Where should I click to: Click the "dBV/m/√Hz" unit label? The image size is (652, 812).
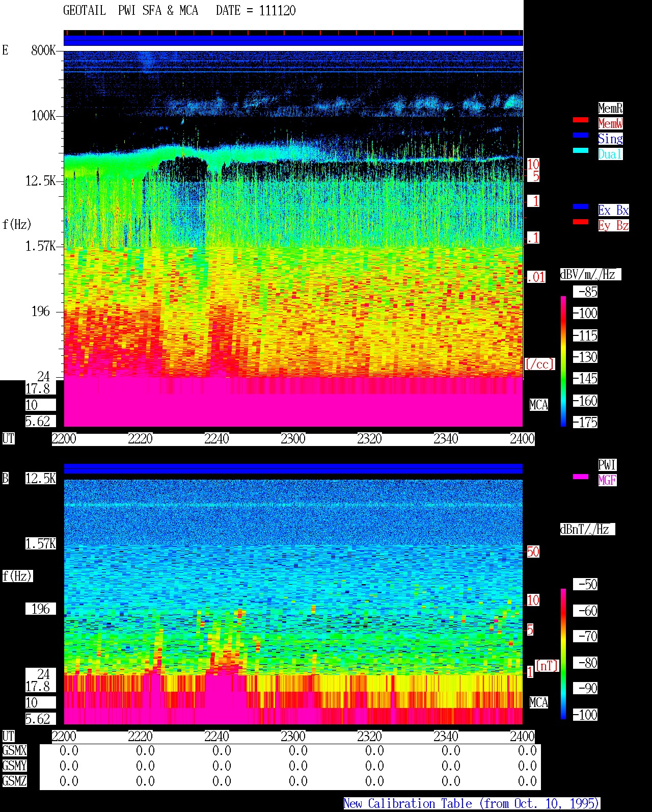(x=590, y=274)
